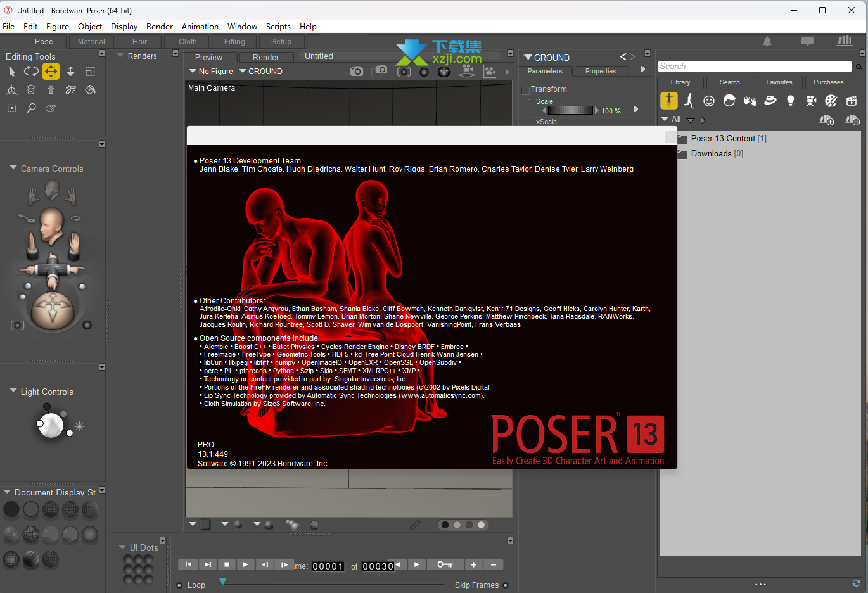Open the Figure menu

[x=58, y=26]
